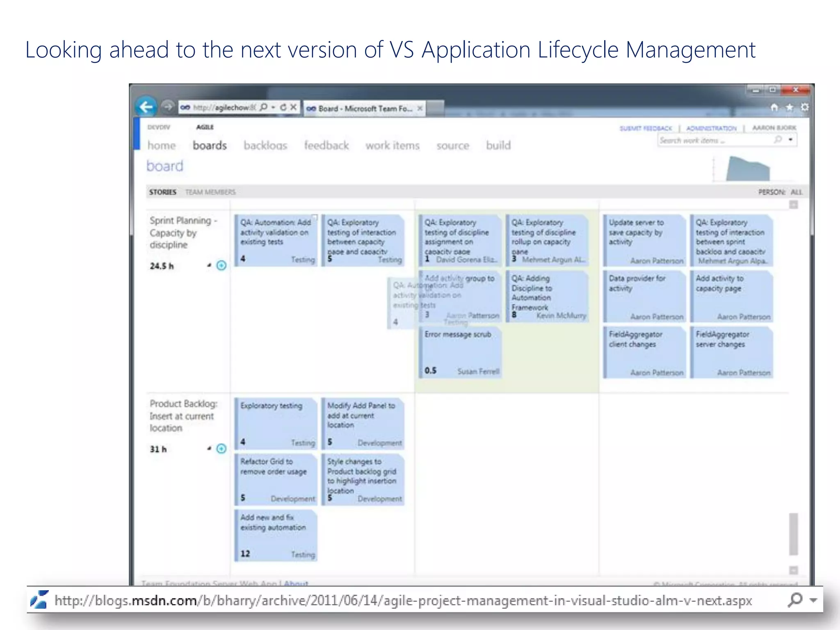The width and height of the screenshot is (840, 630).
Task: Close the Board - Microsoft Team Foundation tab
Action: coord(420,108)
